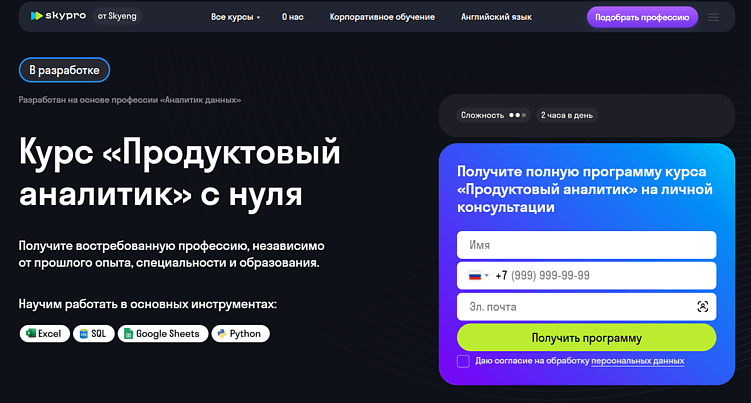Click the Получить программу button
This screenshot has height=403, width=751.
click(586, 337)
